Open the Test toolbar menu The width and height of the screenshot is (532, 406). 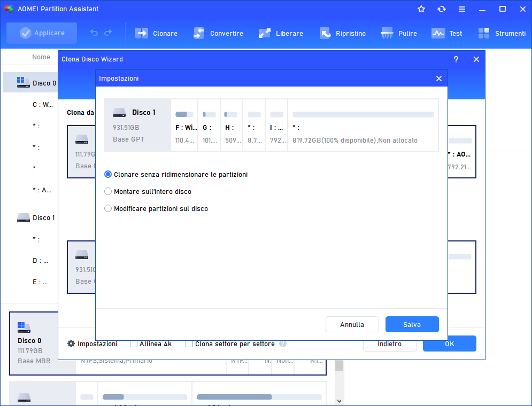tap(446, 33)
